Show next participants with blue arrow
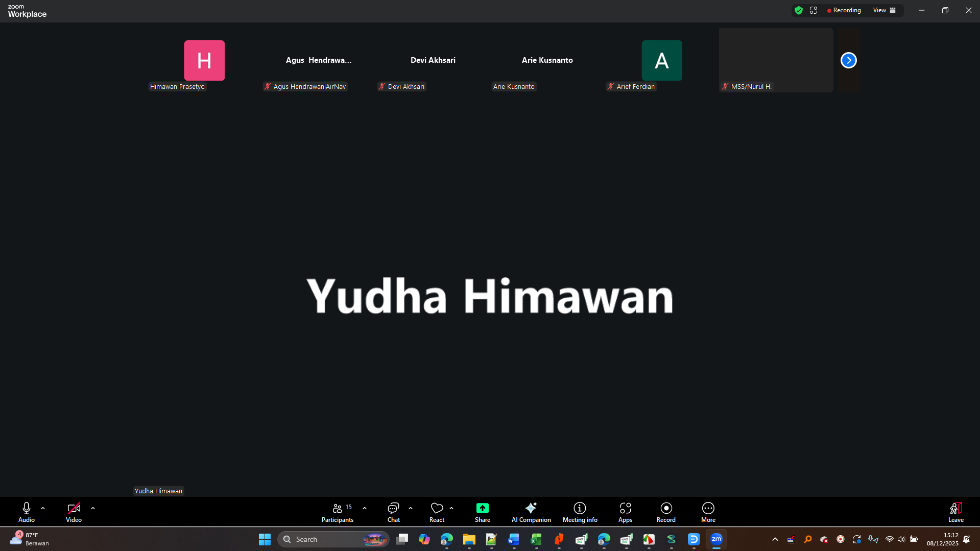Image resolution: width=980 pixels, height=551 pixels. point(848,60)
